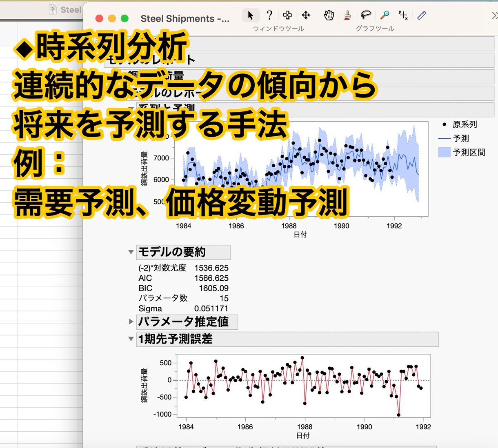Collapse the モデルの要約 section

point(131,252)
